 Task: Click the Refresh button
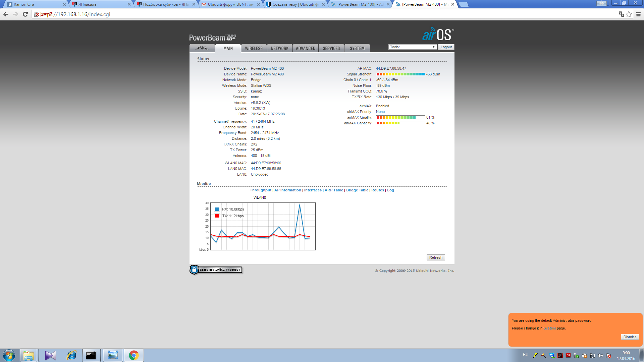click(x=435, y=257)
